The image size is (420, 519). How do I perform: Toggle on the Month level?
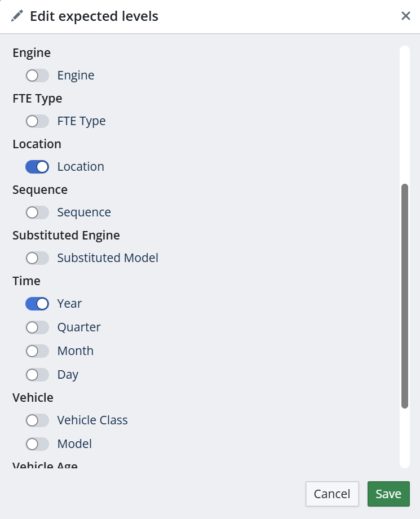(x=37, y=351)
